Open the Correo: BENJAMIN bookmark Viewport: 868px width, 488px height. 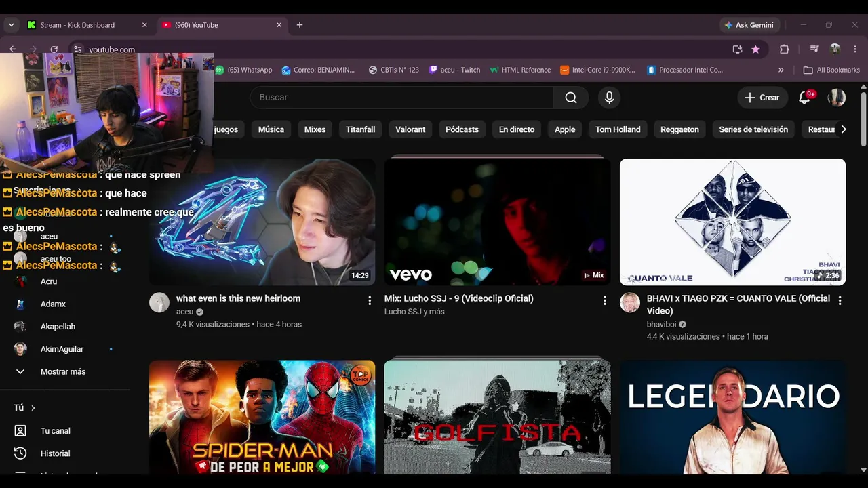[x=318, y=70]
